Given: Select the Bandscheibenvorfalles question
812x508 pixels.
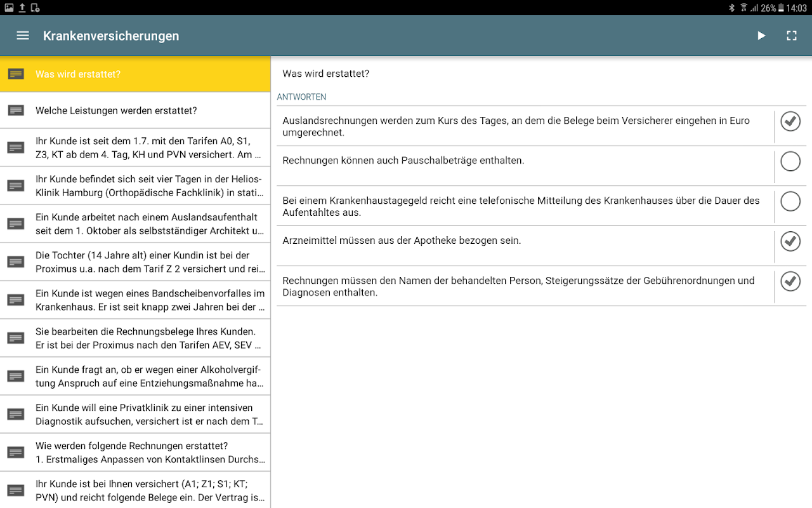Looking at the screenshot, I should point(135,300).
